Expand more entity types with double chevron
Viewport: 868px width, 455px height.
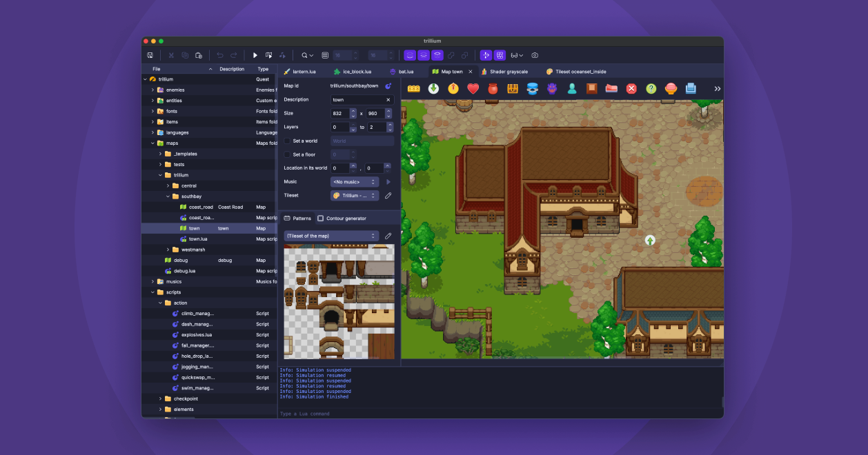717,88
